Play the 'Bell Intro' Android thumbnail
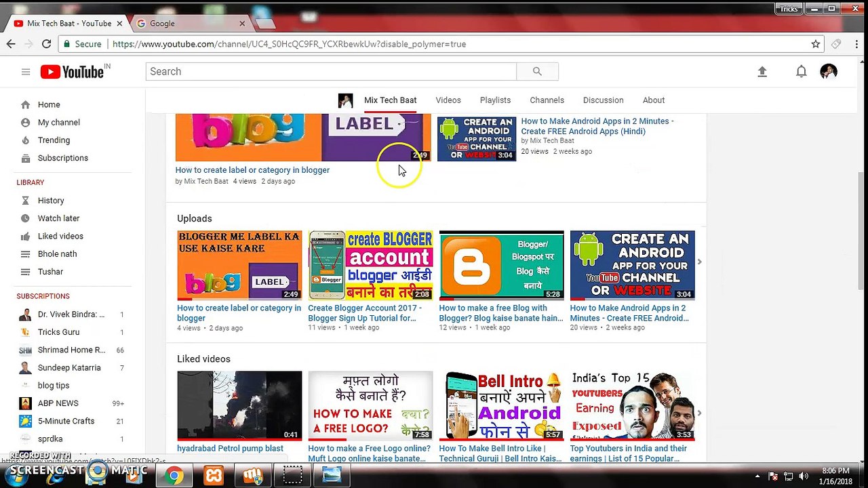The width and height of the screenshot is (868, 488). coord(501,405)
